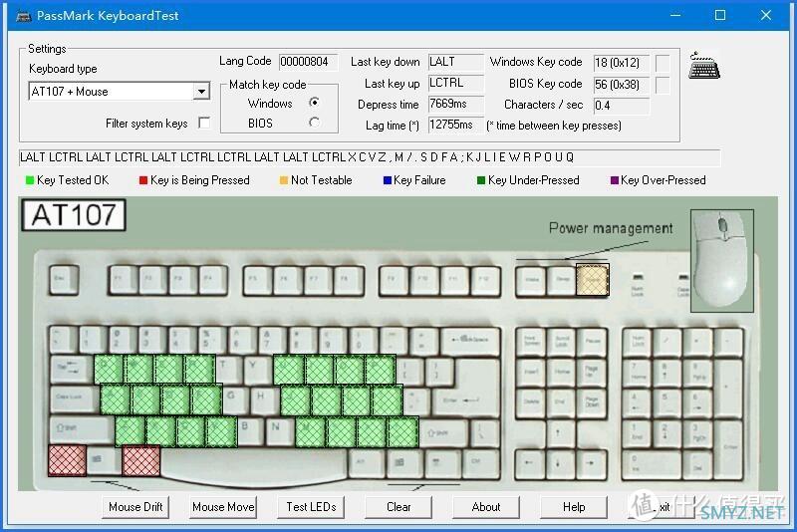The width and height of the screenshot is (797, 532).
Task: Clear the tested keys with Clear
Action: coord(398,507)
